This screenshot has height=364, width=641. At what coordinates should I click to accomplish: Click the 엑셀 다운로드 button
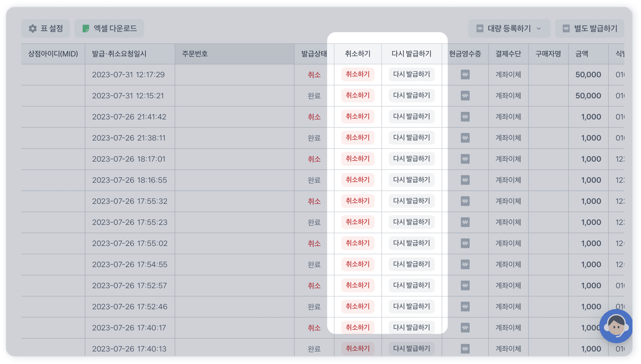click(109, 29)
